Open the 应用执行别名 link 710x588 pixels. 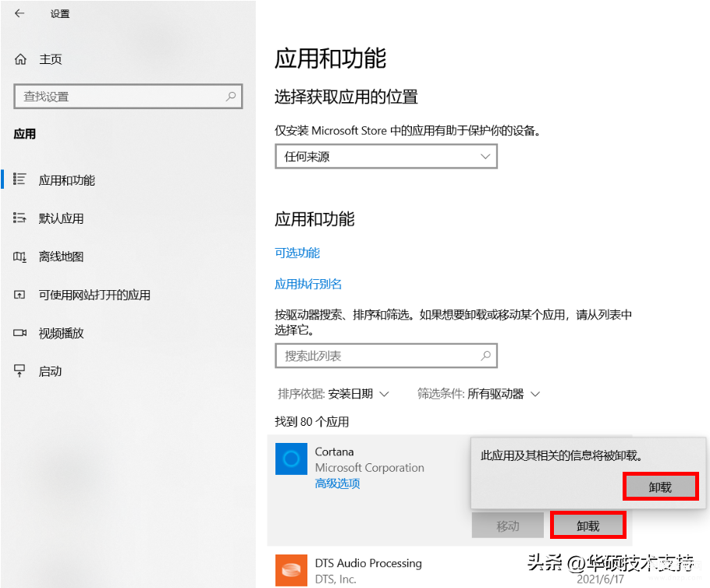(x=308, y=284)
